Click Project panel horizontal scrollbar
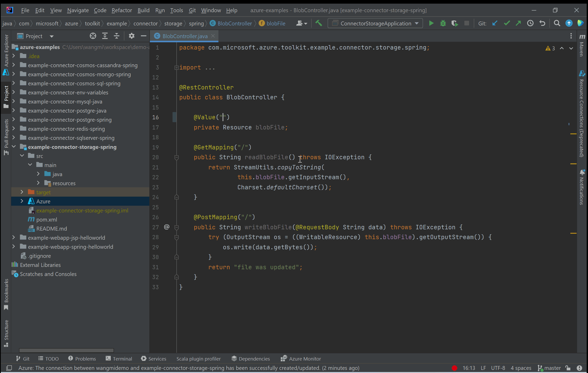 point(66,350)
